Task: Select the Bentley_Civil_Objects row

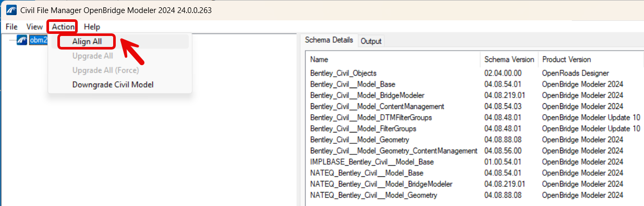Action: [x=475, y=73]
